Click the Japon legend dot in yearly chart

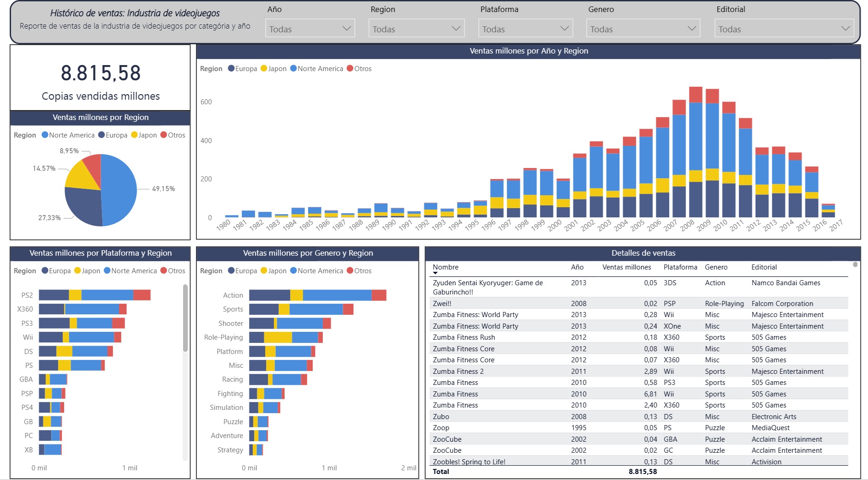tap(264, 68)
